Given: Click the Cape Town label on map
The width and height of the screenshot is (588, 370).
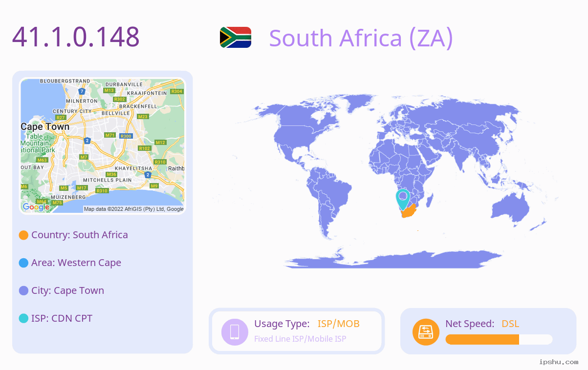Looking at the screenshot, I should [x=45, y=127].
